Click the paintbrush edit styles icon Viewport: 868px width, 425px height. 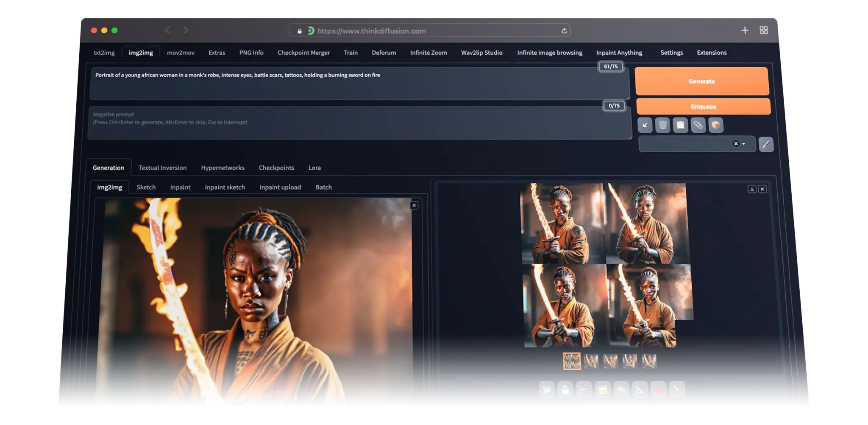(766, 144)
